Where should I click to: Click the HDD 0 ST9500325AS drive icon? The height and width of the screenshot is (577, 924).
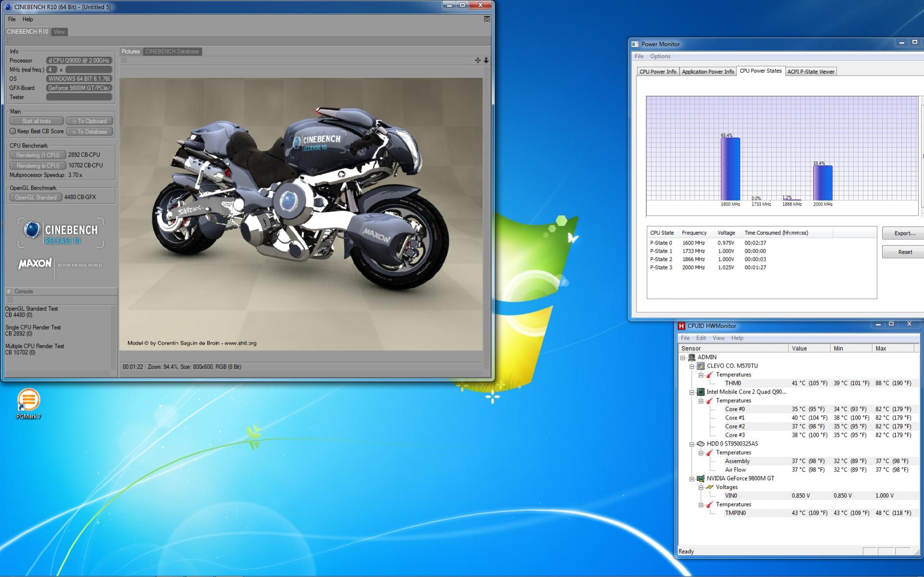coord(701,444)
